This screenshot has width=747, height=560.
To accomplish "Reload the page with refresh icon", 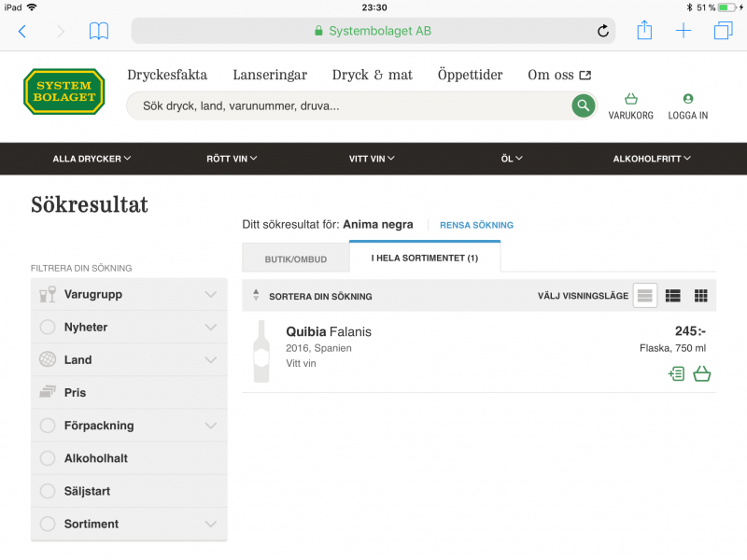I will (x=602, y=31).
